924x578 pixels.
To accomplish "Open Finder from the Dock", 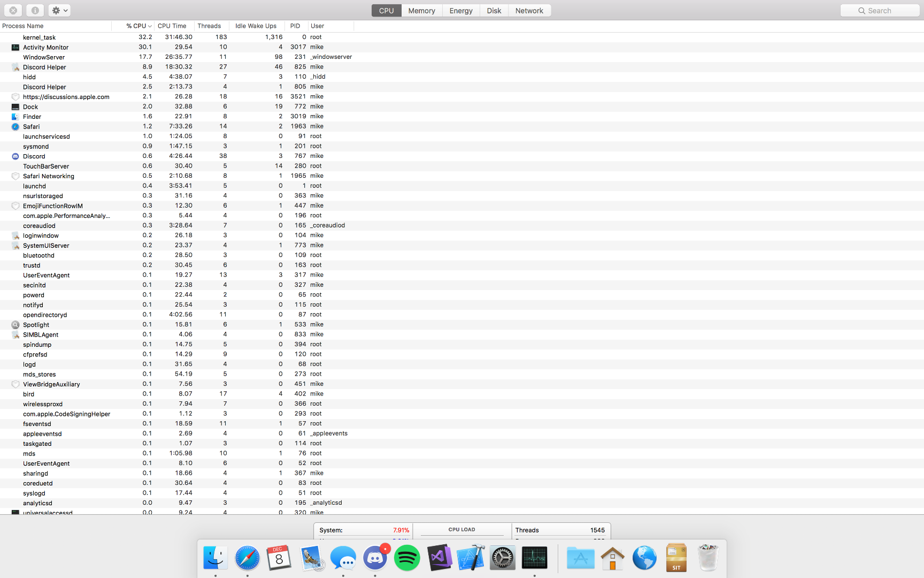I will tap(215, 558).
